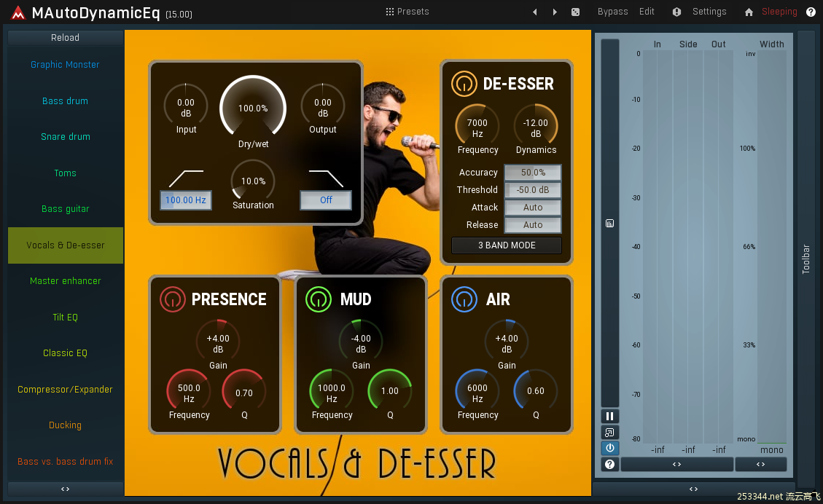The image size is (823, 504).
Task: Click the Air Q 0.60 knob
Action: [535, 390]
